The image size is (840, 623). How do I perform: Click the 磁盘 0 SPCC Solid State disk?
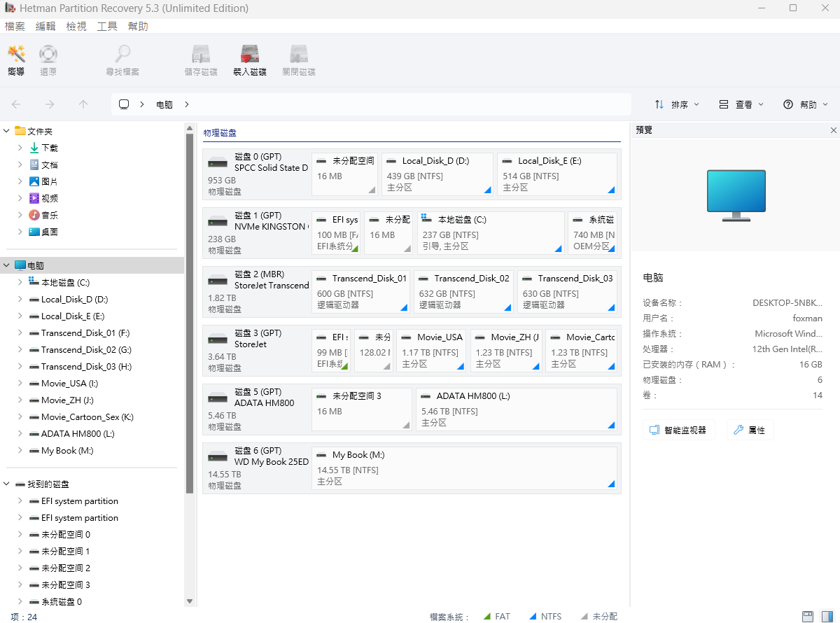258,174
